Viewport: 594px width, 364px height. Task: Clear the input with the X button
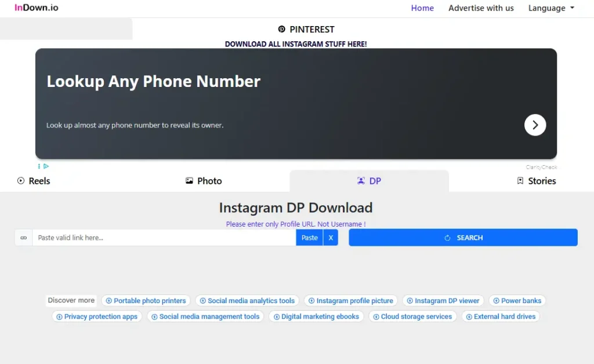(331, 238)
